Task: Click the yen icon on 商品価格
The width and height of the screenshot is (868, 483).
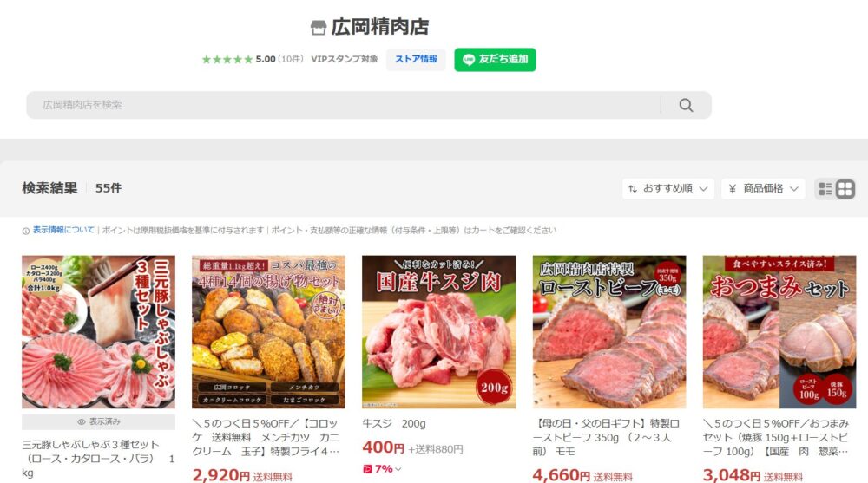Action: 733,189
